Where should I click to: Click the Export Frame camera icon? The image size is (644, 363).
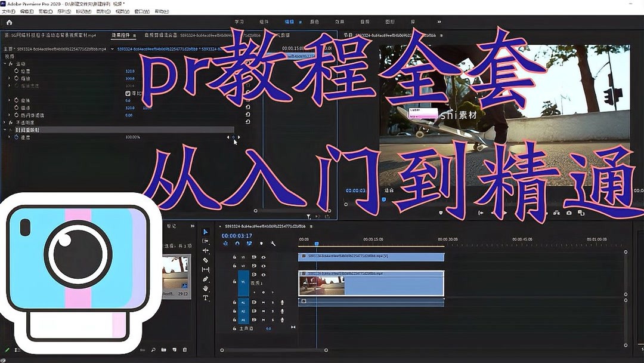569,213
